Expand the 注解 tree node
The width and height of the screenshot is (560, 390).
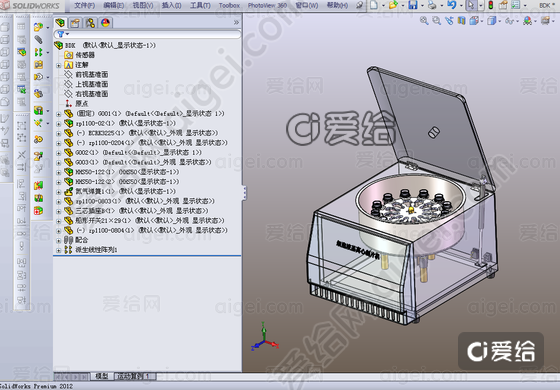pos(59,65)
